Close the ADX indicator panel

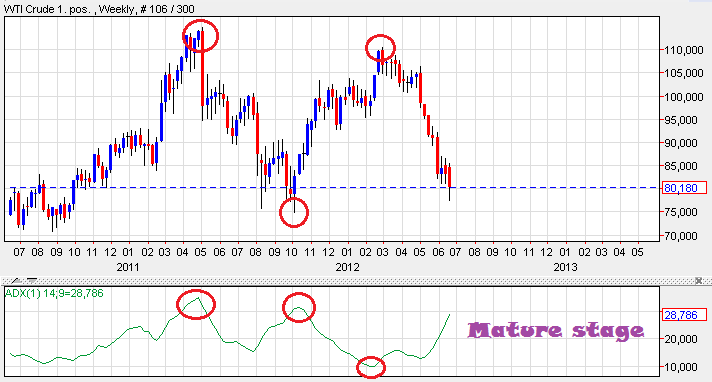coord(699,281)
